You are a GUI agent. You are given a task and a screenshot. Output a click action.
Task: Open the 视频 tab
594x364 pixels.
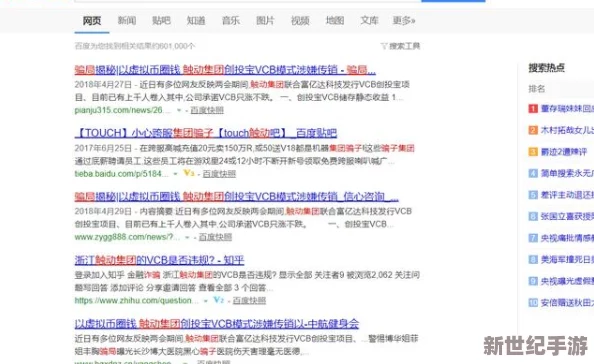tap(300, 20)
